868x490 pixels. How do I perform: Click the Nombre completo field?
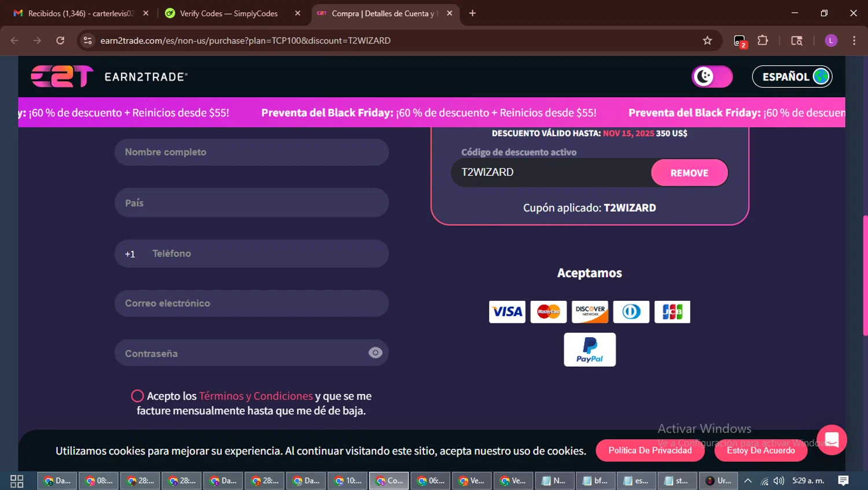[252, 152]
